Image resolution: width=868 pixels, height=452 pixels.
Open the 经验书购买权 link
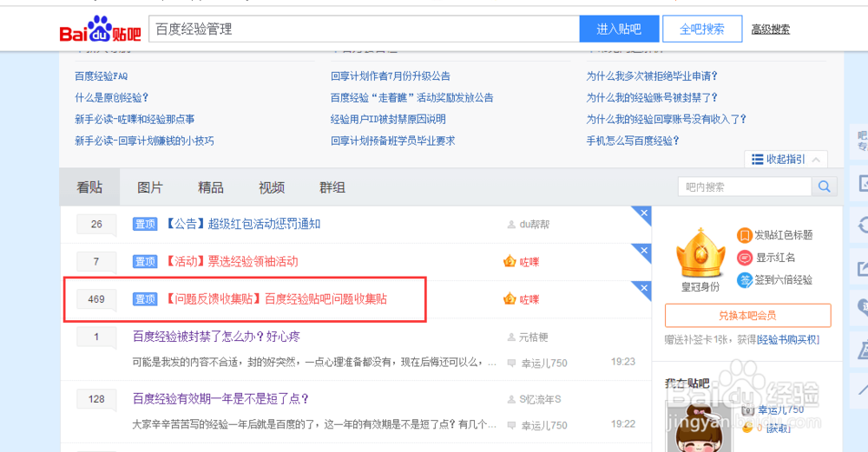[x=788, y=340]
